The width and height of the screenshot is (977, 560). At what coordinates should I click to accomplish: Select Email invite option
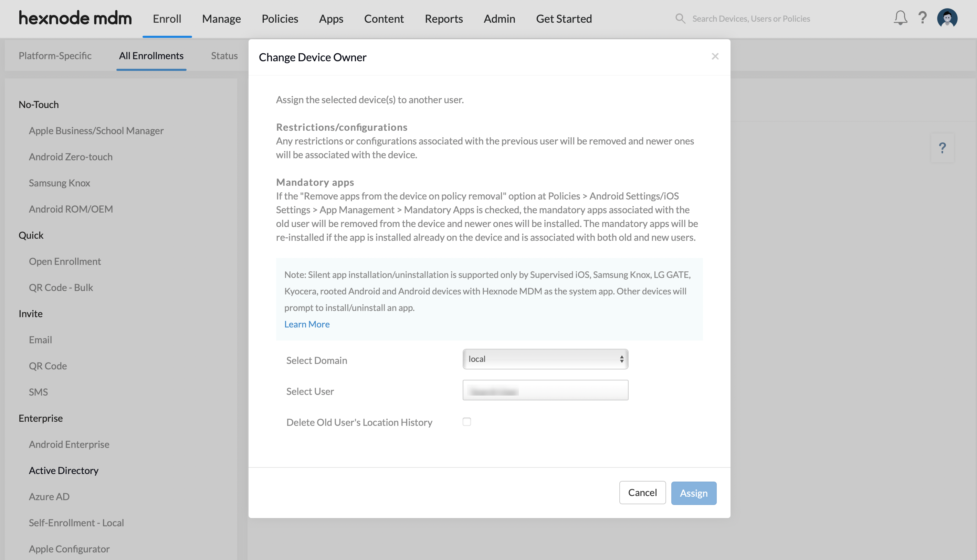pyautogui.click(x=40, y=340)
